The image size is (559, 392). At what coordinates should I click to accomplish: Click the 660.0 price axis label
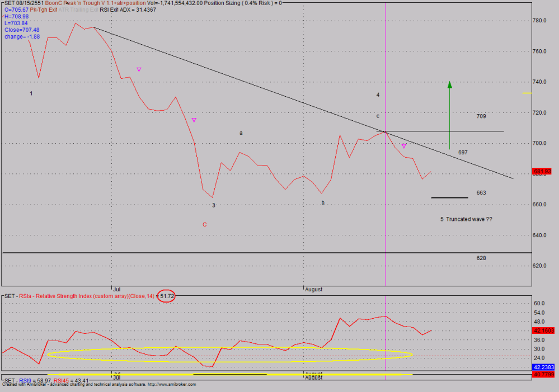(x=539, y=204)
